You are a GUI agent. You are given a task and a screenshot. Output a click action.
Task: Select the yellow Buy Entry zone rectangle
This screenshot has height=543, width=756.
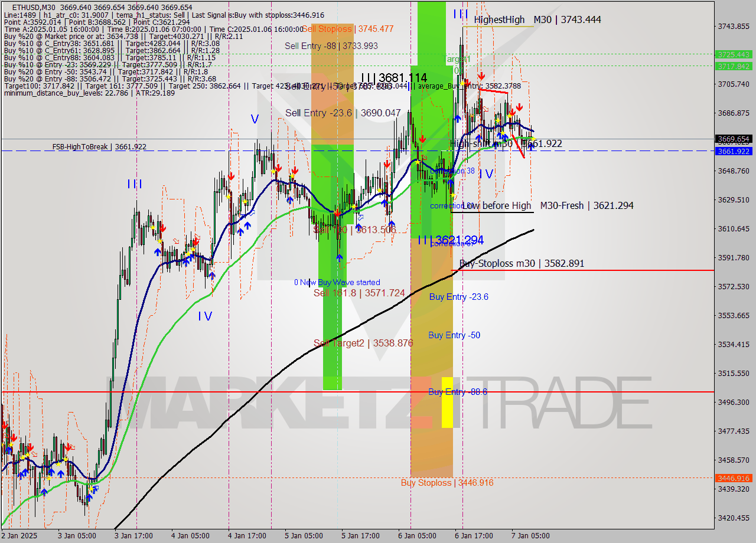point(447,403)
